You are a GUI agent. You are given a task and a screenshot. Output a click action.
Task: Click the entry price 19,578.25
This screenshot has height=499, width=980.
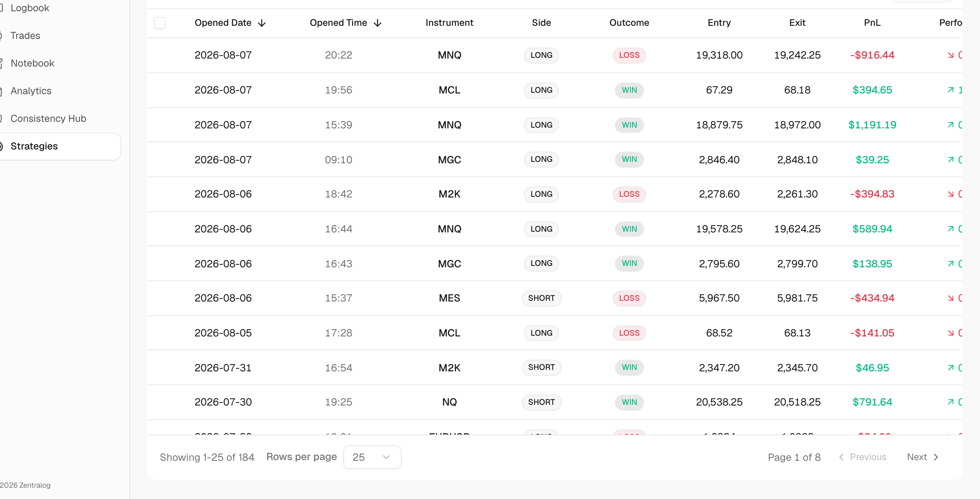click(x=719, y=229)
